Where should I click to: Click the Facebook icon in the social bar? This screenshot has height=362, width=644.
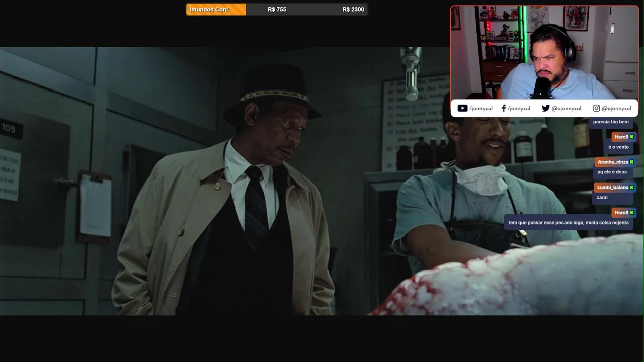pyautogui.click(x=504, y=108)
